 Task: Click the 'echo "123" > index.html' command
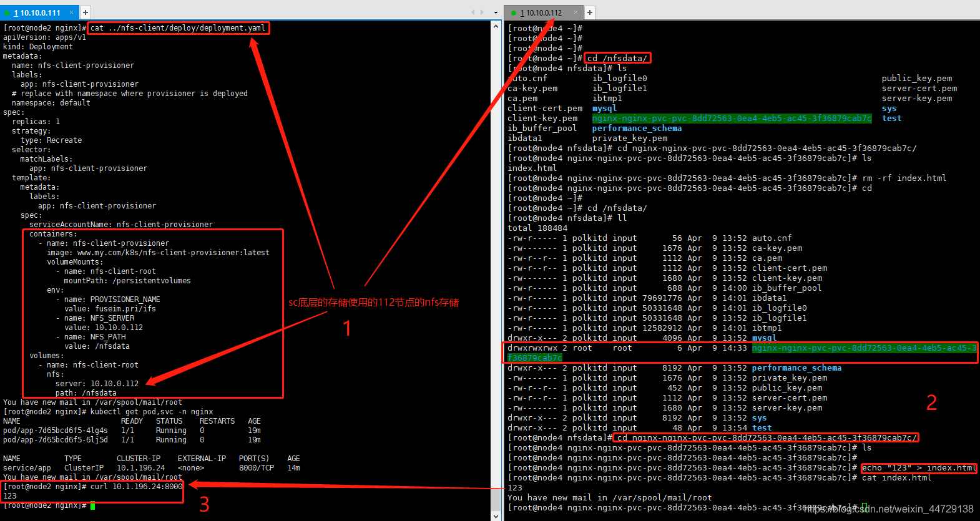click(919, 468)
